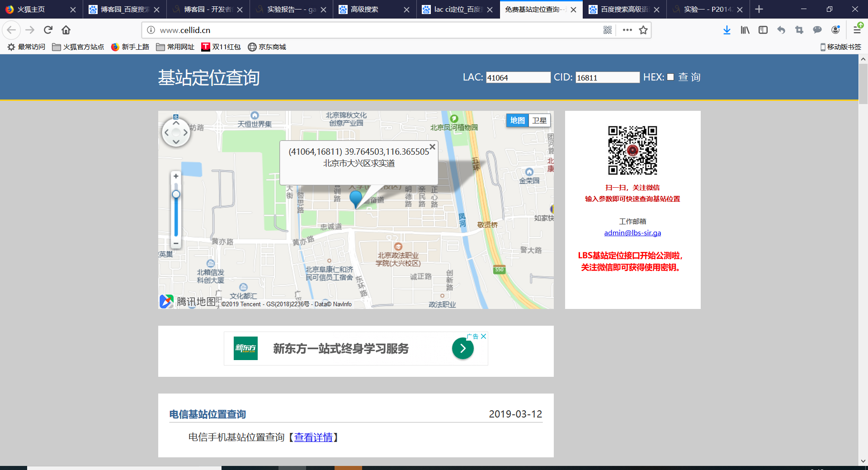
Task: Close the map location info popup
Action: (x=432, y=147)
